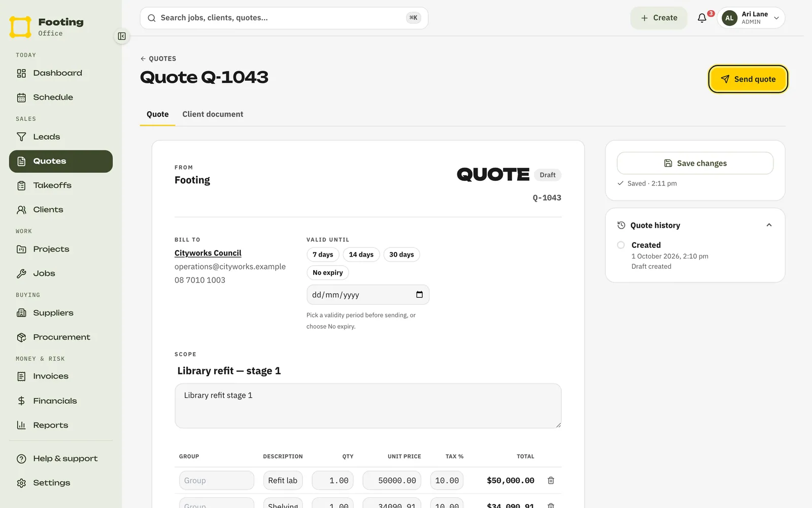Focus the search jobs, clients, quotes field
The height and width of the screenshot is (508, 812).
click(x=284, y=18)
